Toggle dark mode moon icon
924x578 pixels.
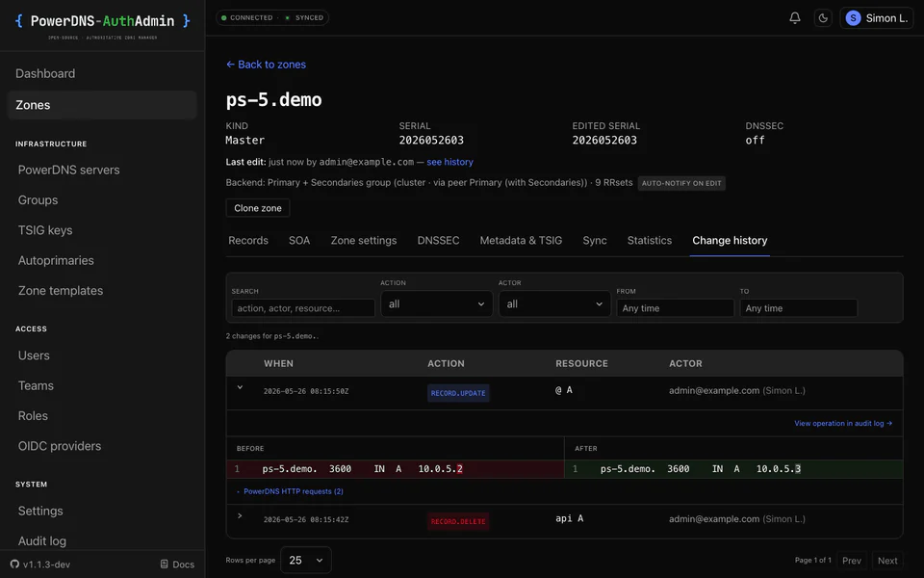[x=823, y=18]
